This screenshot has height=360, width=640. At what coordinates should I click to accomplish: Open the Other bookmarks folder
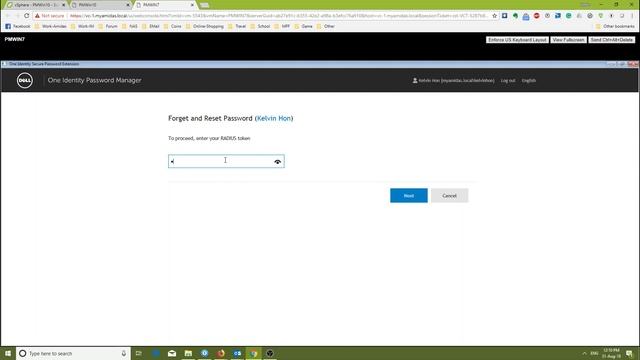pos(615,26)
